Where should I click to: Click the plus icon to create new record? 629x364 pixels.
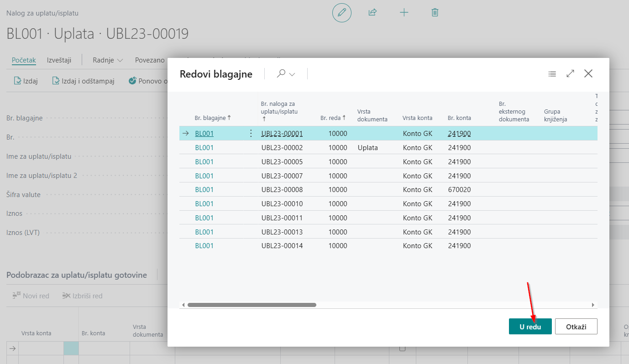pyautogui.click(x=404, y=13)
